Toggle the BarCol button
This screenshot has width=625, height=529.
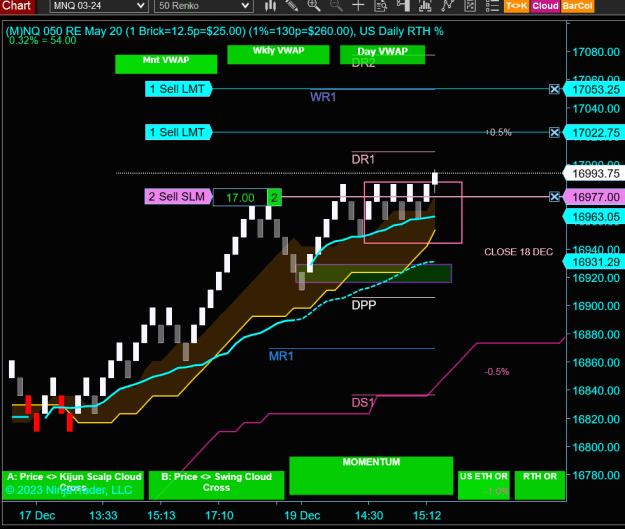pyautogui.click(x=578, y=6)
